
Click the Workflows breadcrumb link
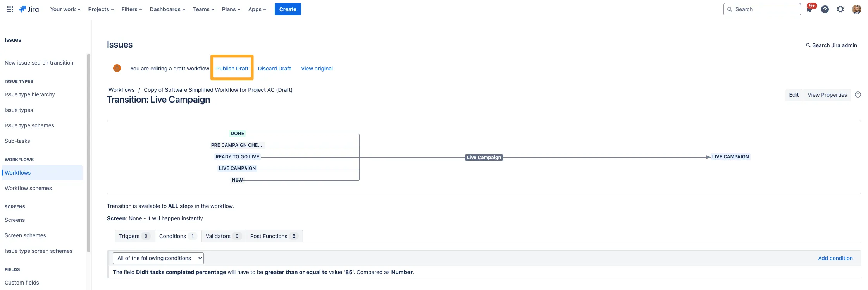122,90
